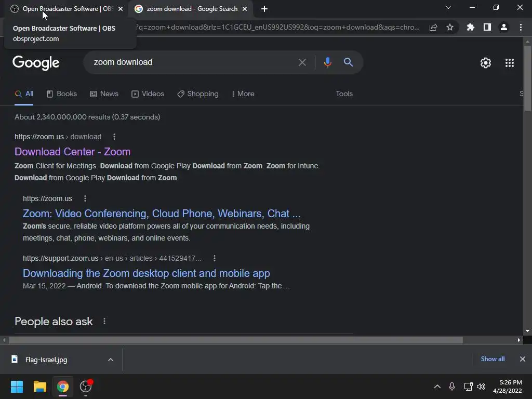
Task: Click the share this page icon
Action: point(433,28)
